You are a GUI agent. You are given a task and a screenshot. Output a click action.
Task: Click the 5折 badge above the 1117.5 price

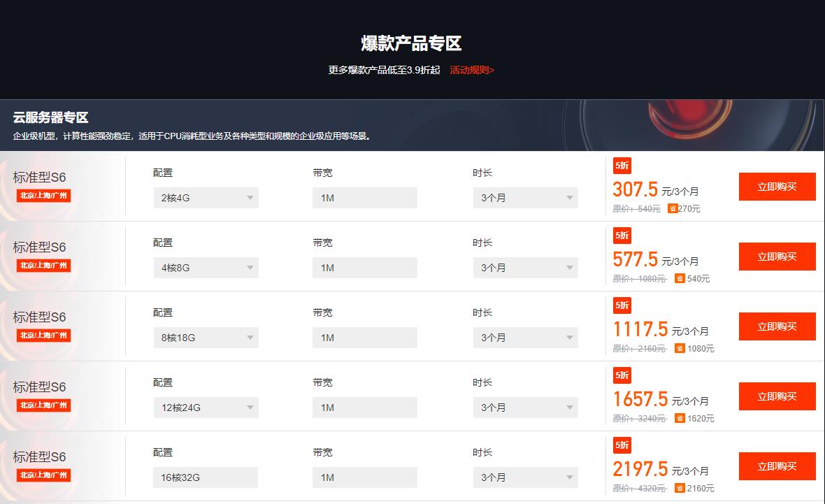point(622,305)
